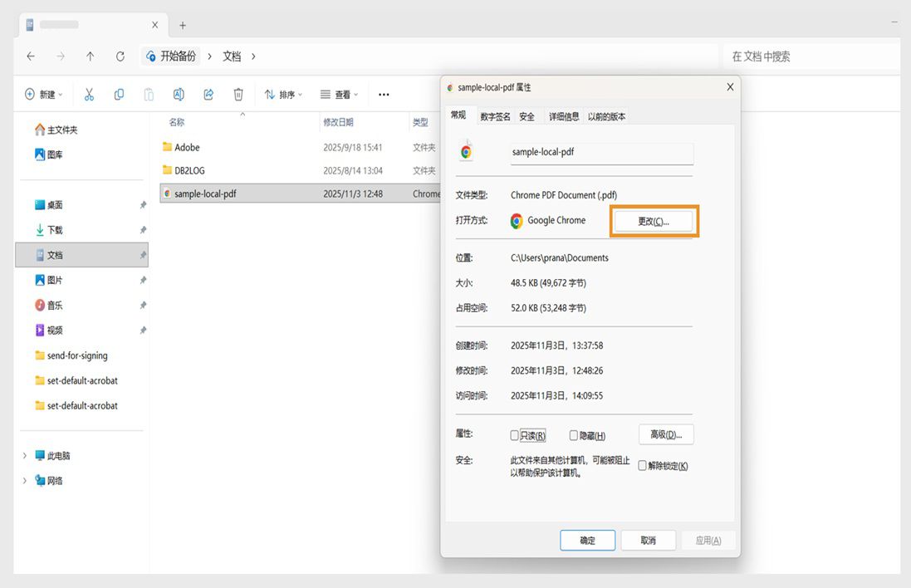Cut the selected file using the scissors icon
The width and height of the screenshot is (911, 588).
click(x=89, y=94)
